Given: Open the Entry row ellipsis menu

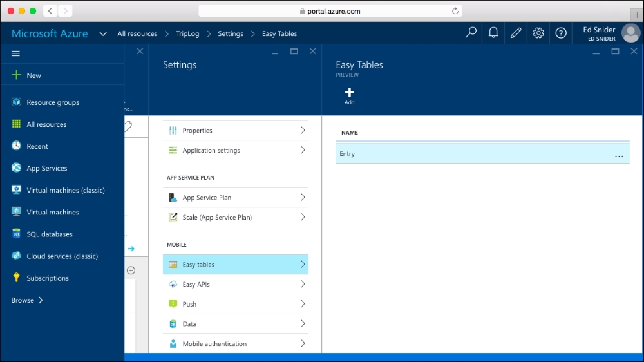Looking at the screenshot, I should tap(619, 156).
